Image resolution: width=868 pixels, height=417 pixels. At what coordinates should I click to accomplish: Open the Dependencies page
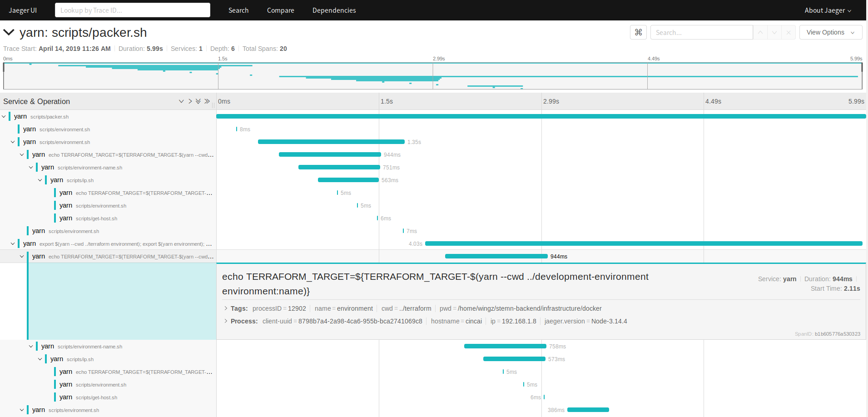click(x=334, y=10)
